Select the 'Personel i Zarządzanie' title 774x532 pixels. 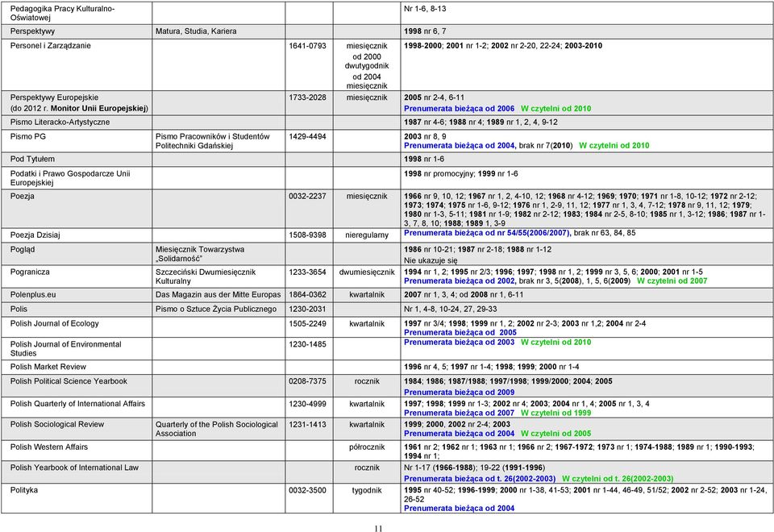50,46
